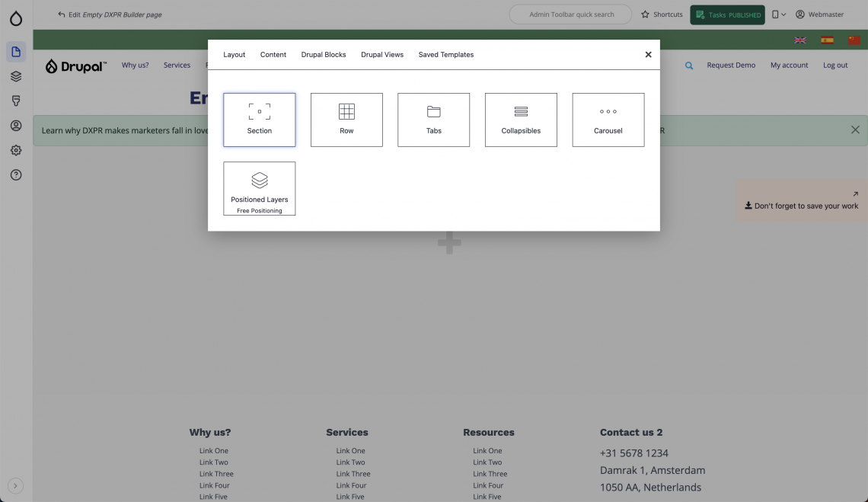Image resolution: width=868 pixels, height=502 pixels.
Task: Switch to the Saved Templates tab
Action: click(445, 54)
